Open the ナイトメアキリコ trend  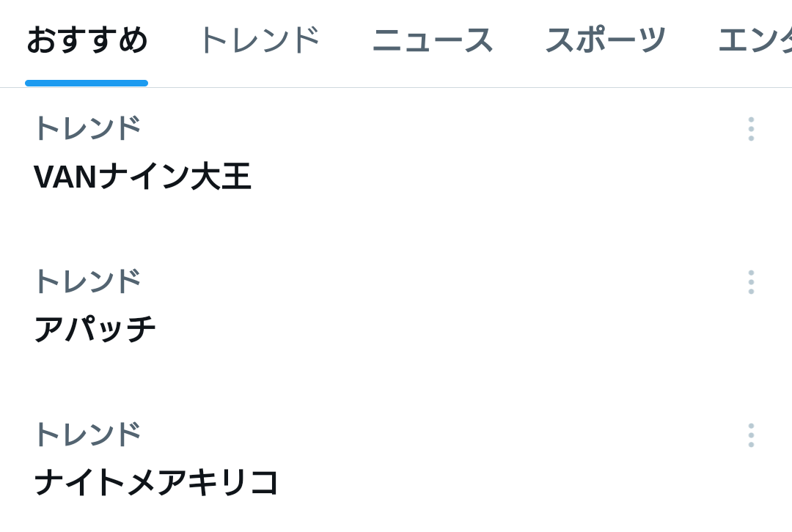point(156,482)
